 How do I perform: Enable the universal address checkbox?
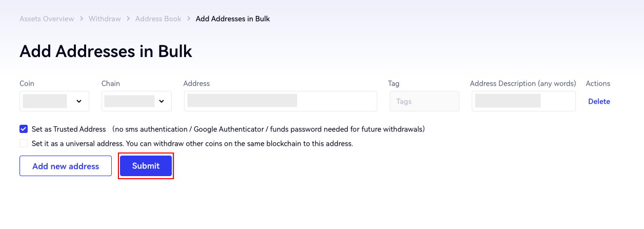pos(24,143)
